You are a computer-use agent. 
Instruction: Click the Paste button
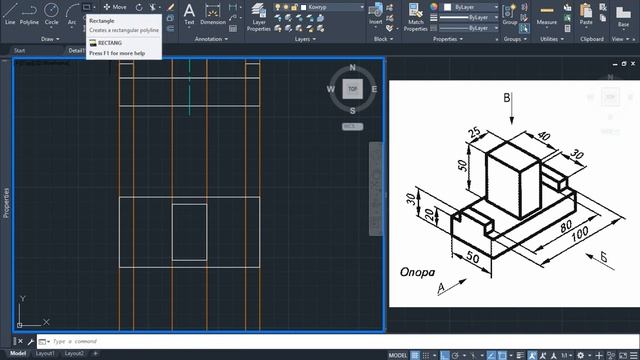click(586, 15)
